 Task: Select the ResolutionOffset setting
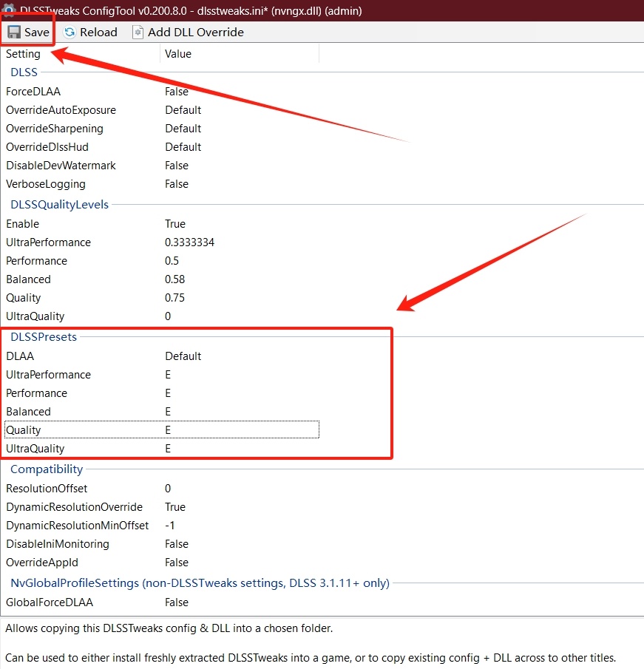[x=47, y=488]
